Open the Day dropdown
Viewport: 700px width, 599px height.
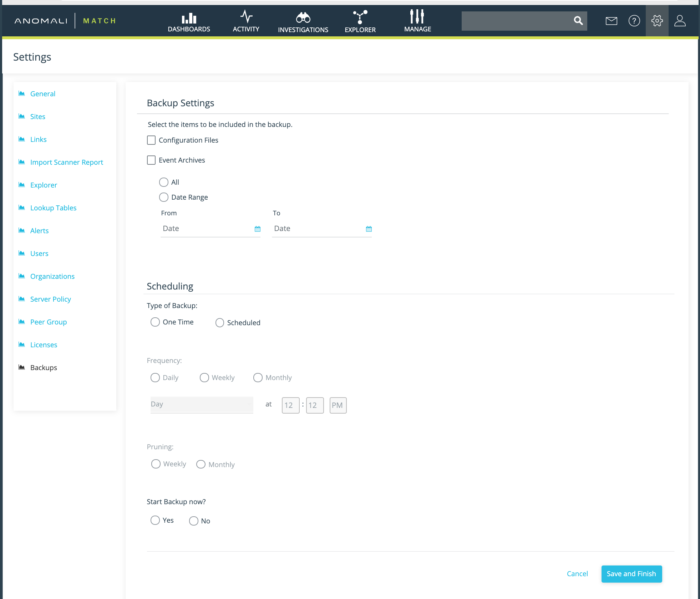tap(202, 405)
